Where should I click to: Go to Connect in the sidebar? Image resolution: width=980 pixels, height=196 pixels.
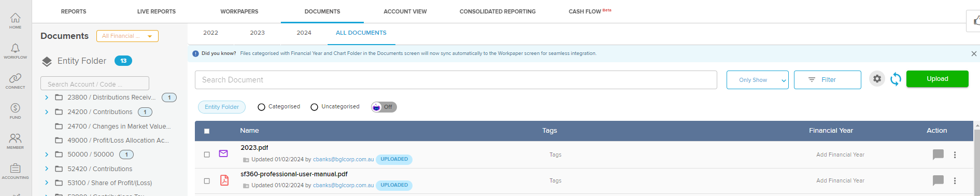tap(16, 81)
